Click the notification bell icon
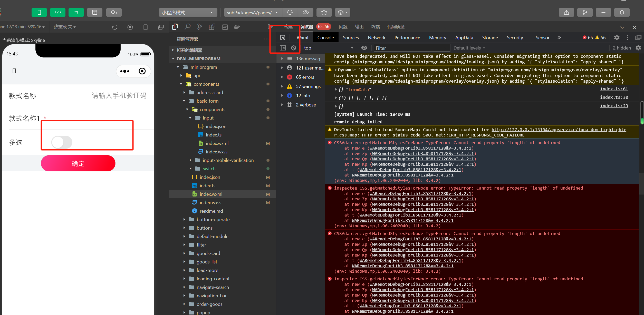Image resolution: width=644 pixels, height=315 pixels. [x=622, y=12]
